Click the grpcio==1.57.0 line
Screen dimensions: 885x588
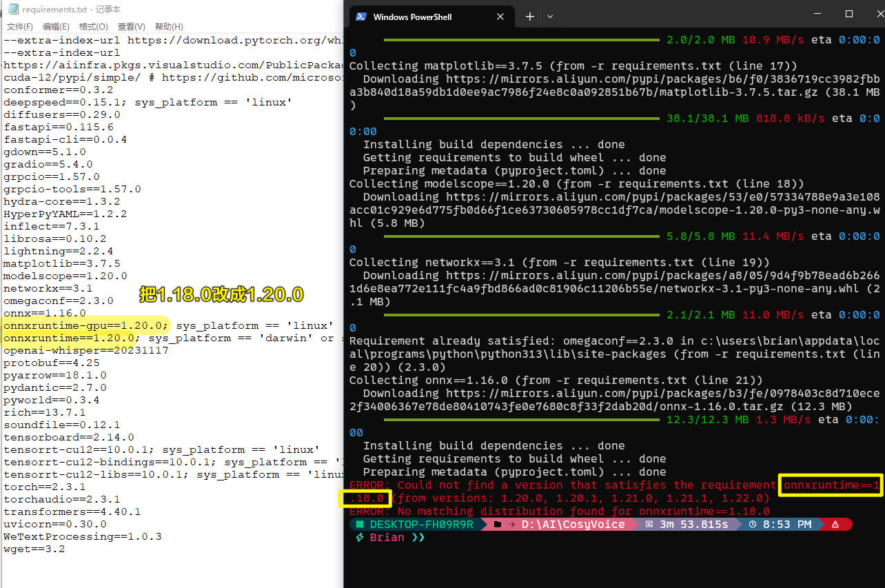[52, 176]
